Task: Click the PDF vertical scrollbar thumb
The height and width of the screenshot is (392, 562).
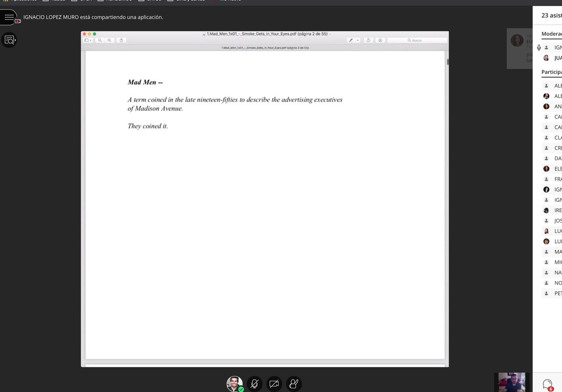Action: pos(448,61)
